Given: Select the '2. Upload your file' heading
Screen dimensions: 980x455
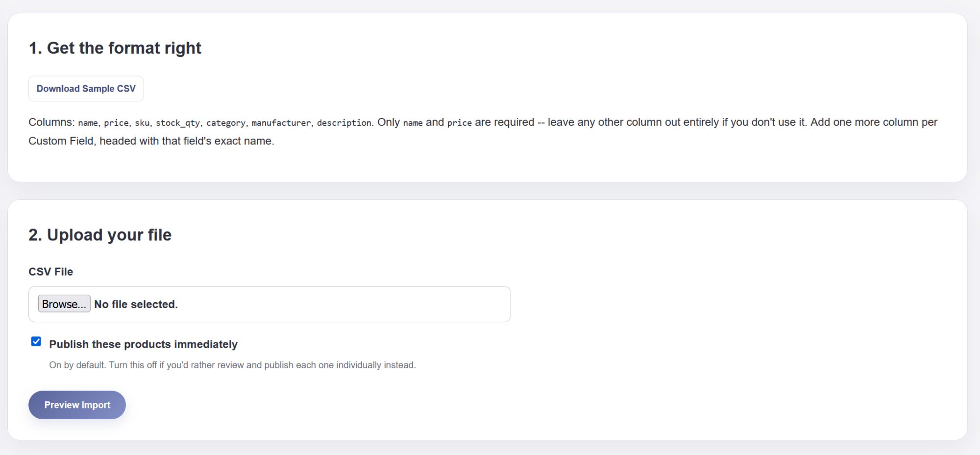Looking at the screenshot, I should 100,235.
